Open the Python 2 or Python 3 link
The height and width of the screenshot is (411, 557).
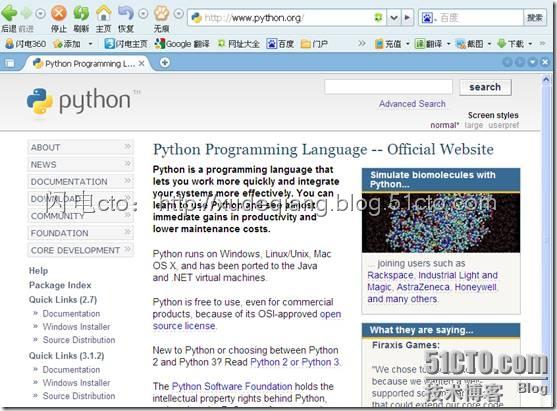pos(295,362)
